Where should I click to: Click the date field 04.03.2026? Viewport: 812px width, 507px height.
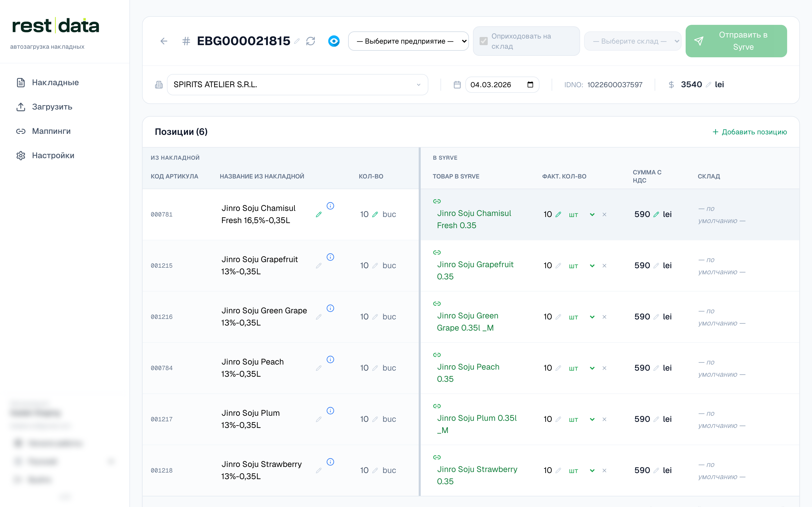(502, 85)
